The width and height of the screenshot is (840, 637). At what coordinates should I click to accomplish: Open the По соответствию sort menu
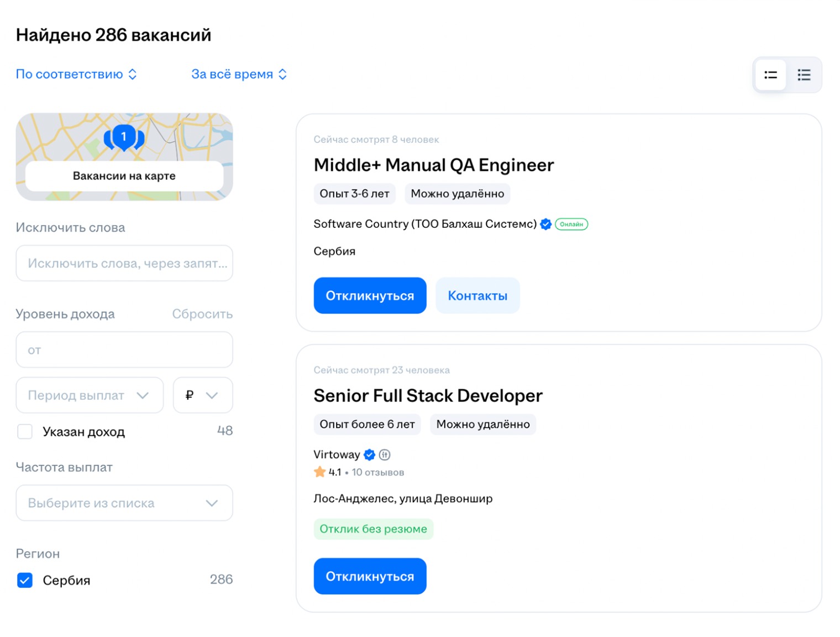click(x=76, y=74)
